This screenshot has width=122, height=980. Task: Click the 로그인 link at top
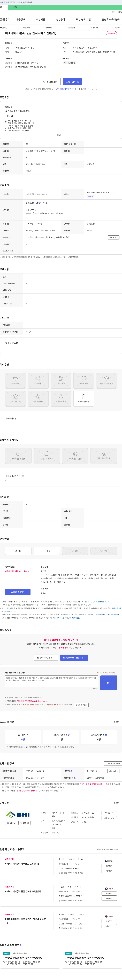(114, 12)
